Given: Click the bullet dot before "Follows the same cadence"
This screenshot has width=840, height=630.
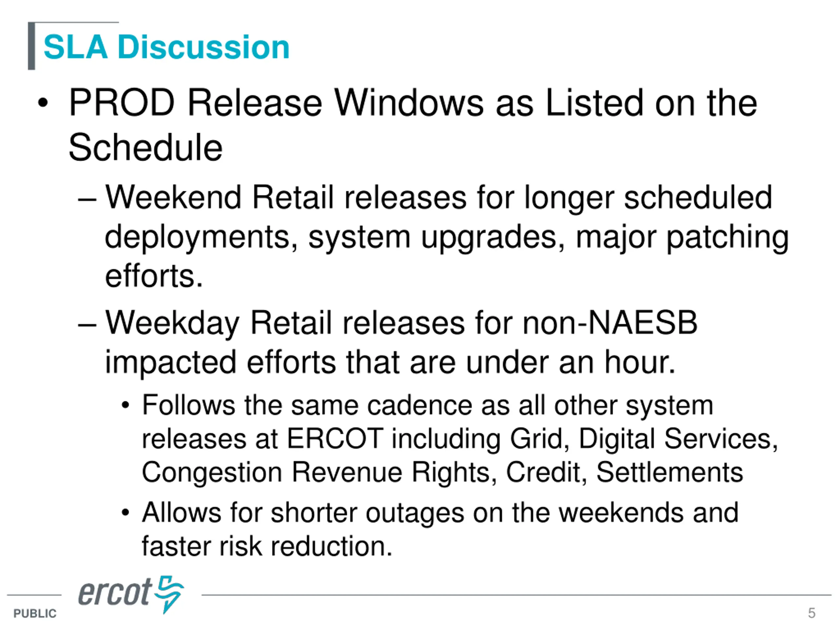Looking at the screenshot, I should tap(125, 406).
